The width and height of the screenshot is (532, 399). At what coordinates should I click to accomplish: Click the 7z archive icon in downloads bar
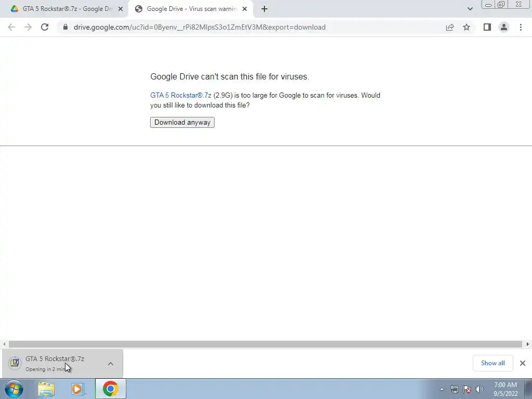point(15,363)
